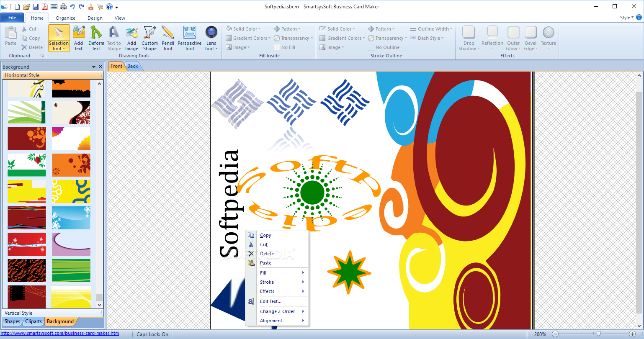Open the File menu
This screenshot has width=644, height=339.
coord(12,18)
